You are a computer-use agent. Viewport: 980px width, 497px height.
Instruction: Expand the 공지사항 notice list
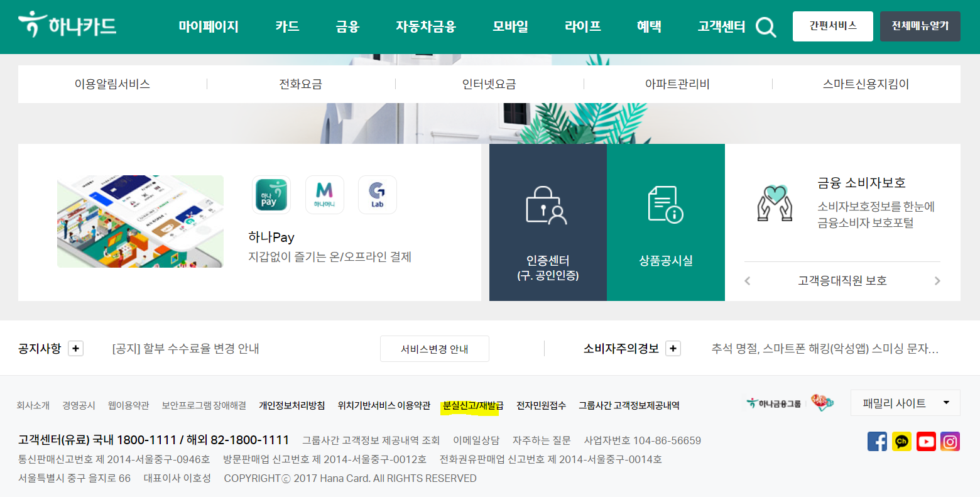pyautogui.click(x=75, y=348)
